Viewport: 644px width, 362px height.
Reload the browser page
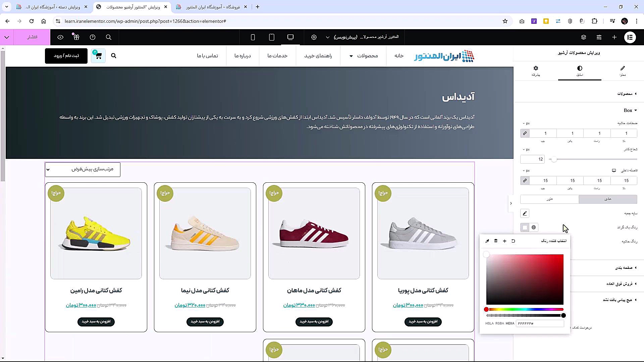click(32, 21)
